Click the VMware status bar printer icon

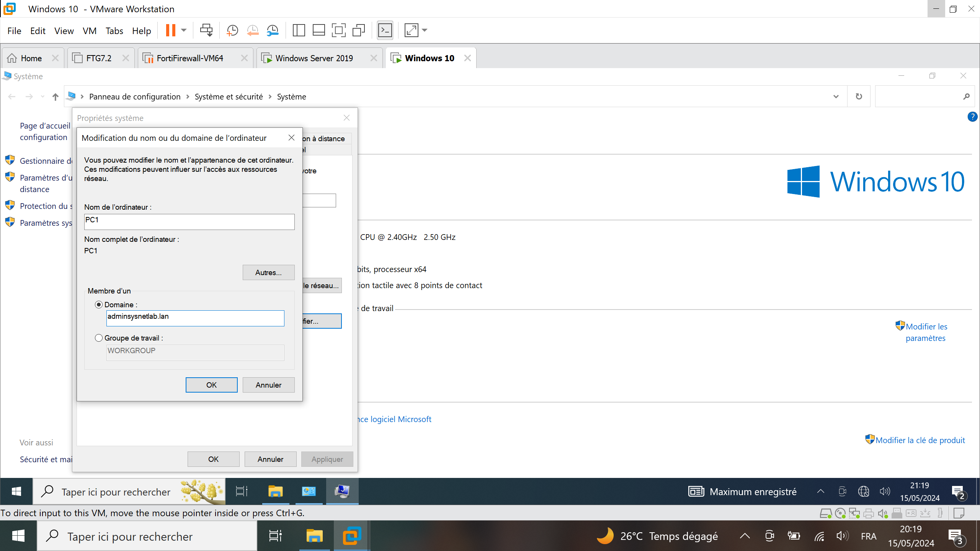tap(868, 513)
